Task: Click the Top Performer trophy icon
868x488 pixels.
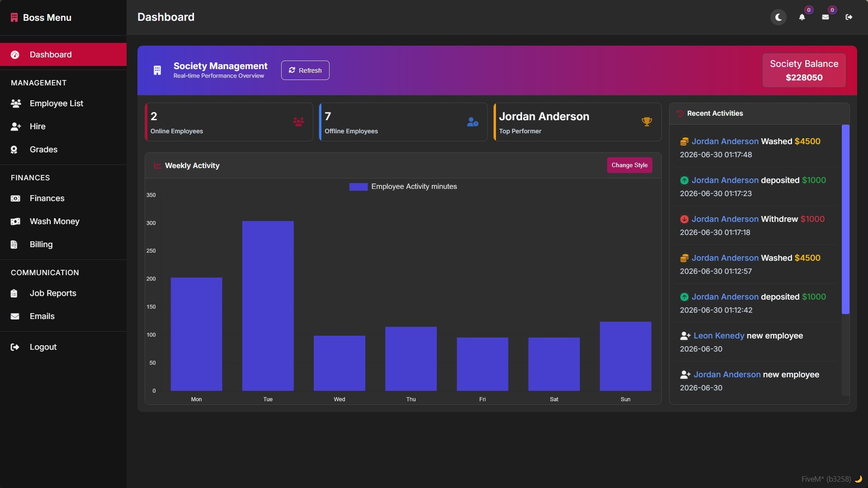Action: click(647, 122)
